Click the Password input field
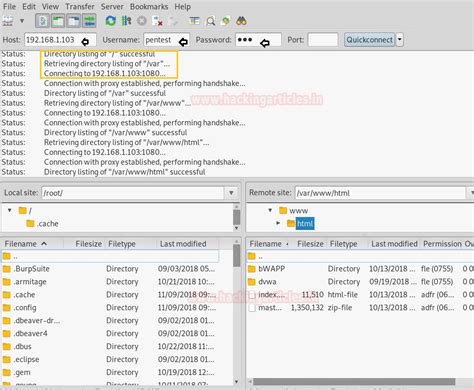The height and width of the screenshot is (390, 474). (258, 40)
